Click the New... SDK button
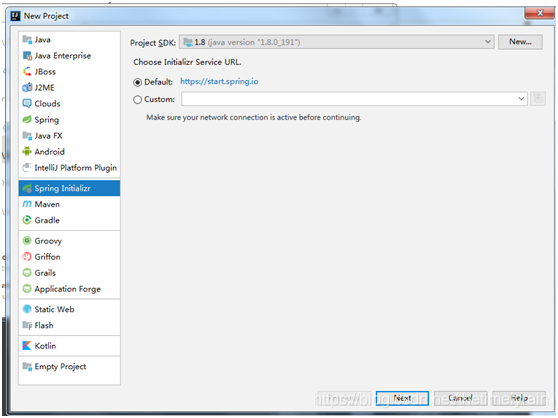The image size is (558, 418). (520, 42)
